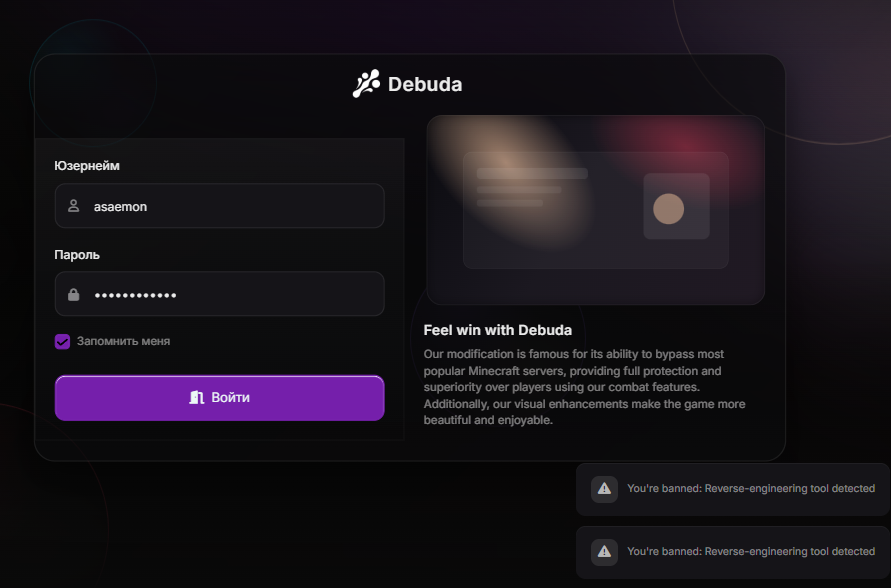Viewport: 891px width, 588px height.
Task: Dismiss the upper "You're banned" notification text
Action: tap(750, 489)
